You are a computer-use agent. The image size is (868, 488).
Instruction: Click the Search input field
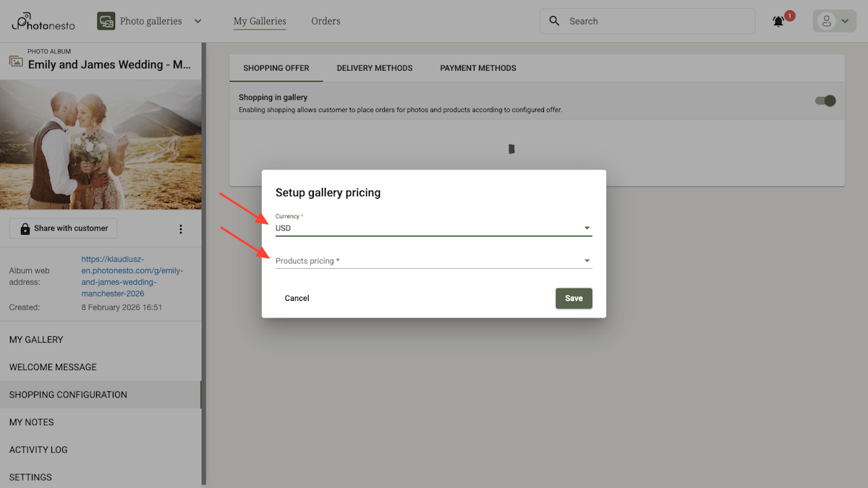[x=637, y=21]
